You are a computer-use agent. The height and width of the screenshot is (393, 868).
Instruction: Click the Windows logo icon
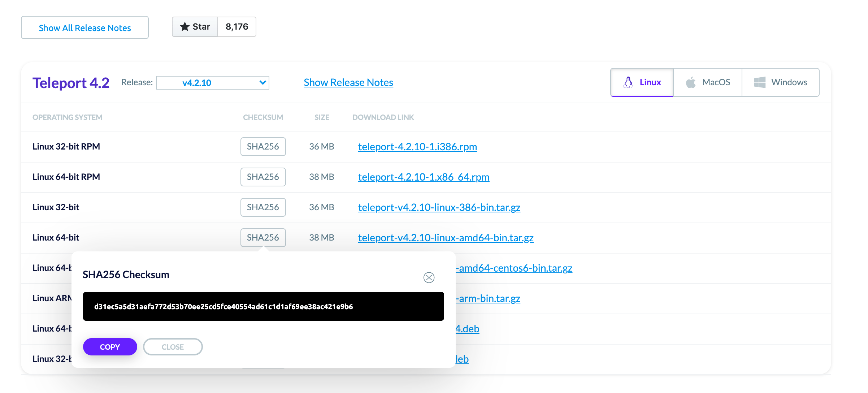point(759,82)
